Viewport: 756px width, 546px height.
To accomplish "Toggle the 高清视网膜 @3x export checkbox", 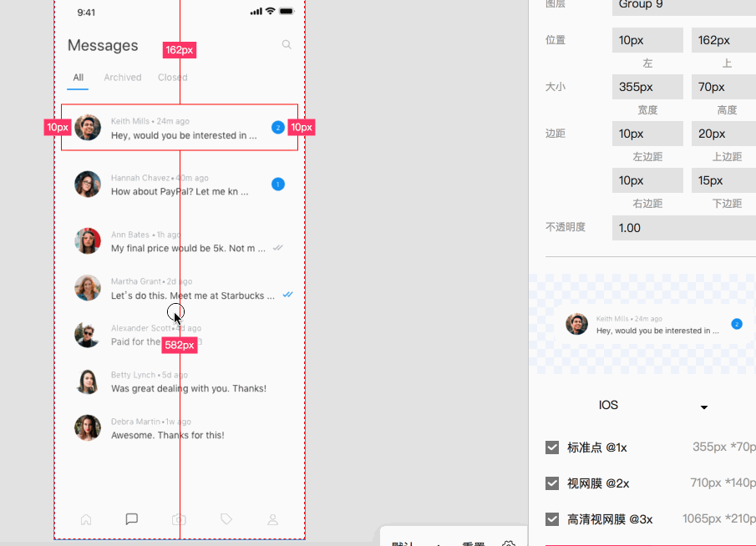I will pyautogui.click(x=552, y=519).
